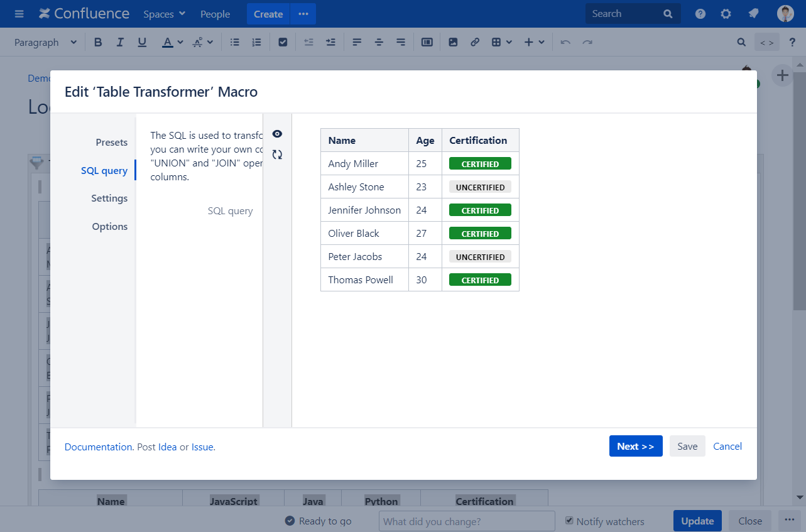Switch to the Presets tab
This screenshot has height=532, width=806.
click(x=111, y=143)
